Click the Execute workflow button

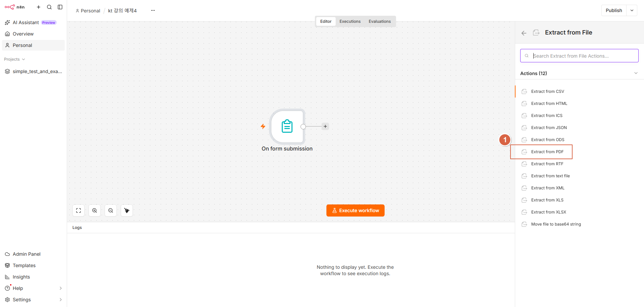pos(356,210)
